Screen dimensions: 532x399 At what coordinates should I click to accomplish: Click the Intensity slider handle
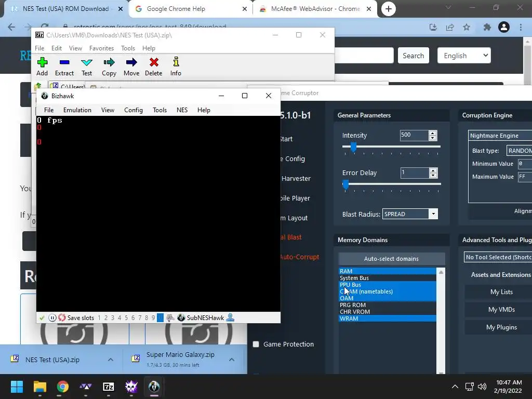[353, 147]
